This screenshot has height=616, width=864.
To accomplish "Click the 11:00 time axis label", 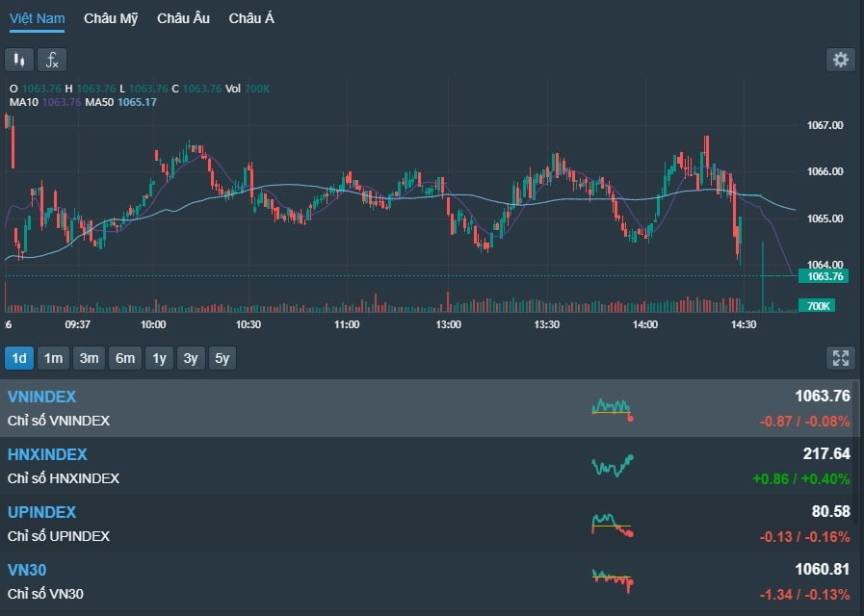I will pyautogui.click(x=347, y=324).
